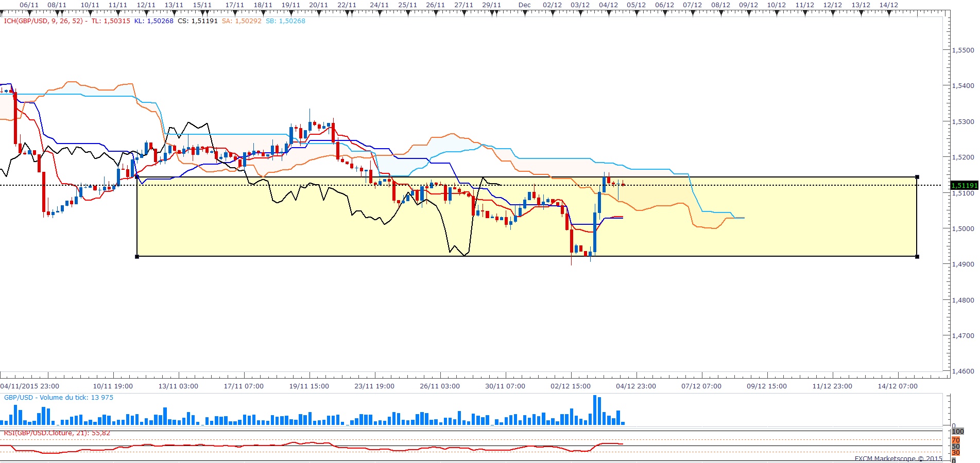
Task: Select the orange SA: 1,50292 label
Action: pyautogui.click(x=242, y=21)
